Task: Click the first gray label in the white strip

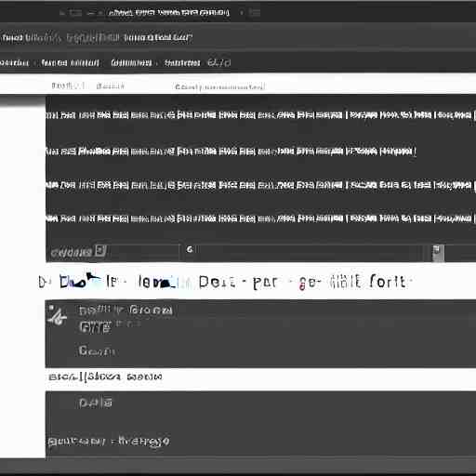Action: tap(68, 86)
